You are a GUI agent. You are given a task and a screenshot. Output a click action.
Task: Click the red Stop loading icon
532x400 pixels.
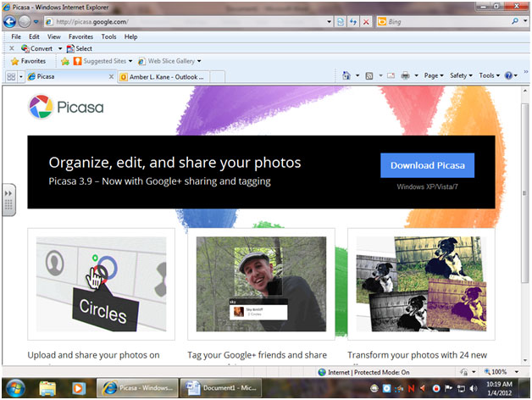pyautogui.click(x=366, y=22)
